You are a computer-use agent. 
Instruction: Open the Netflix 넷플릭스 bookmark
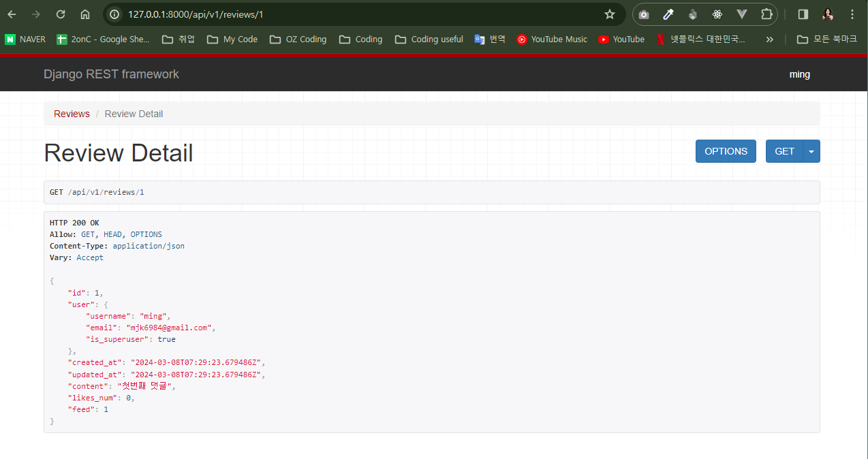701,39
